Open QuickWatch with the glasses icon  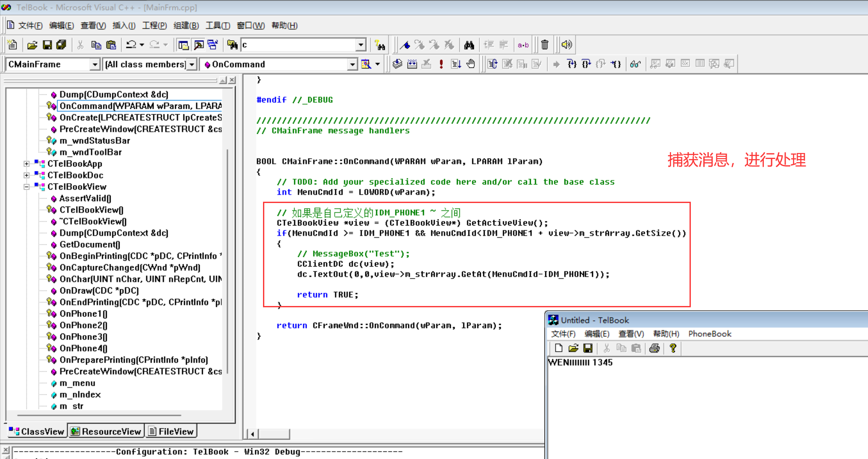[635, 64]
